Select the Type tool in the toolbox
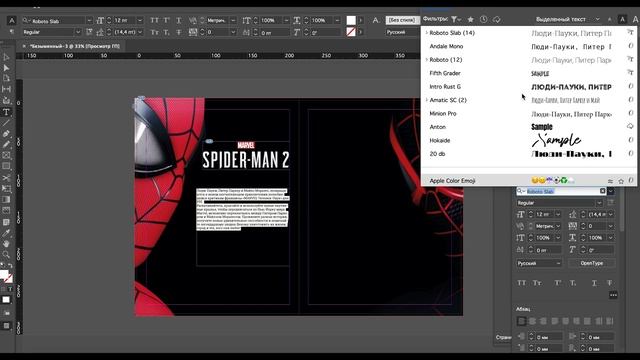The width and height of the screenshot is (640, 360). (6, 112)
